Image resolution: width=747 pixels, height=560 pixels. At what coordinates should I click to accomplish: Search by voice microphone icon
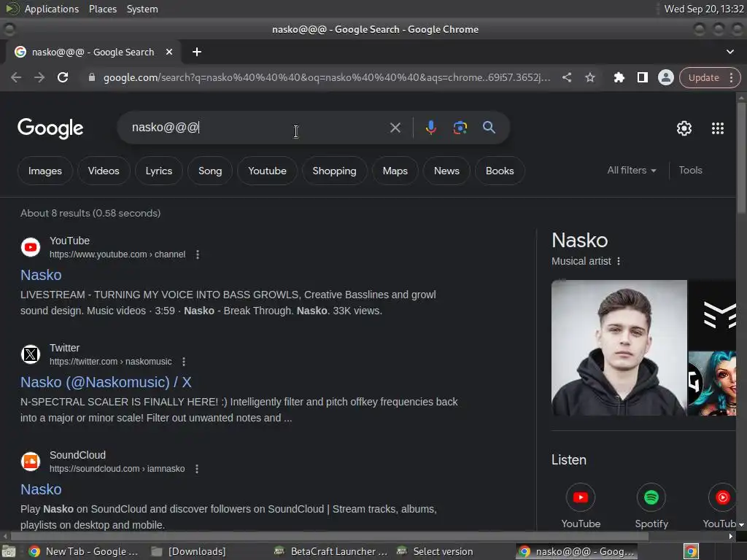(430, 128)
